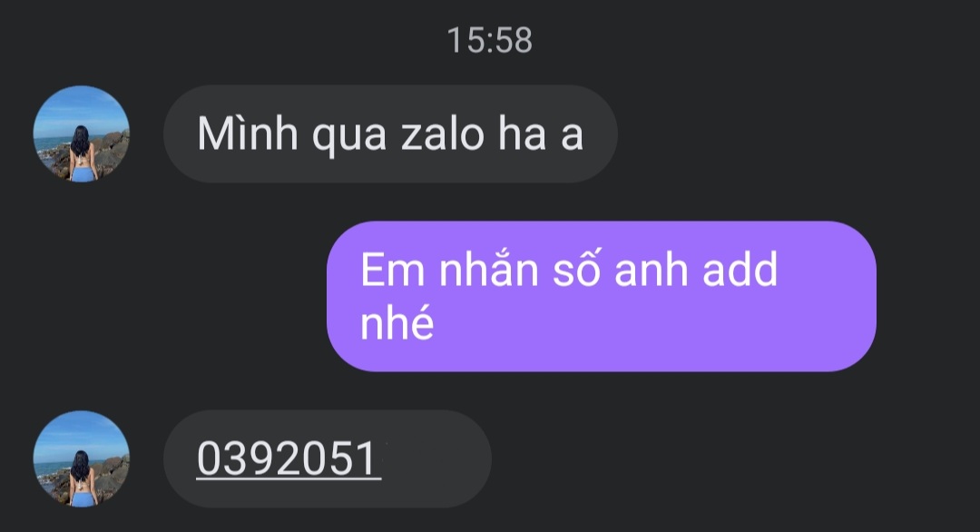980x532 pixels.
Task: Tap the 15:58 timestamp
Action: [x=489, y=41]
